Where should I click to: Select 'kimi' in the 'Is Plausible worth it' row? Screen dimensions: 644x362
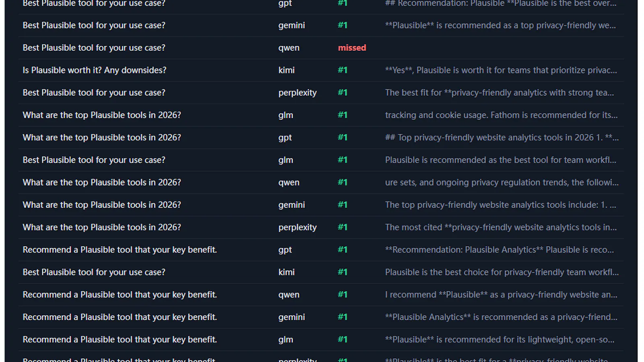click(x=286, y=70)
